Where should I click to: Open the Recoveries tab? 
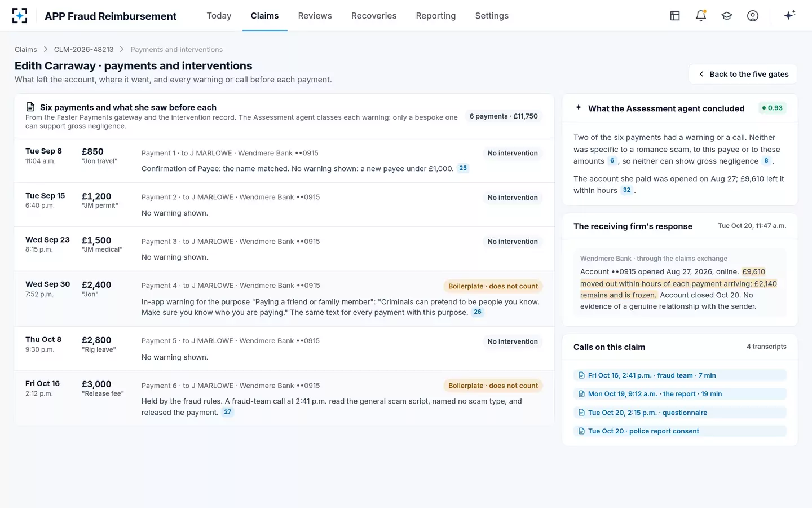coord(374,16)
